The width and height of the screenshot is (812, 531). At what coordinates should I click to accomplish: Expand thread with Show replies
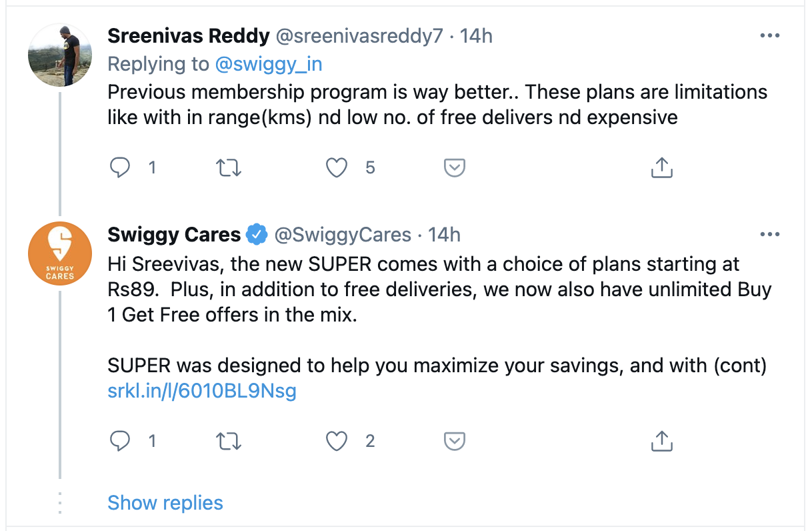165,502
